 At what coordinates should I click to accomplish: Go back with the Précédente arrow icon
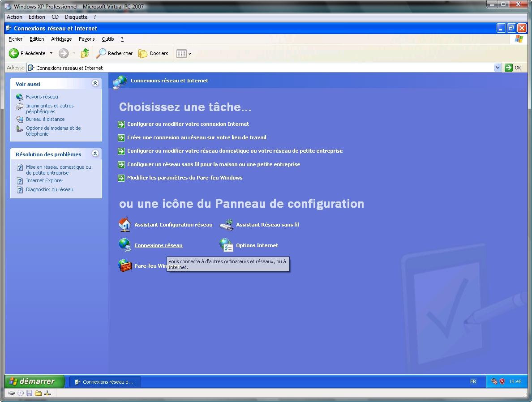(13, 53)
